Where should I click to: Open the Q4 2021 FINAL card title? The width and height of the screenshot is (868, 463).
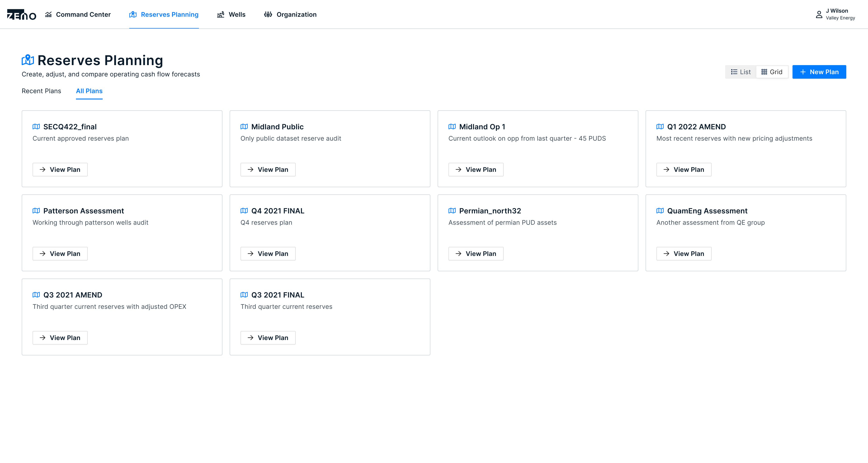coord(278,211)
